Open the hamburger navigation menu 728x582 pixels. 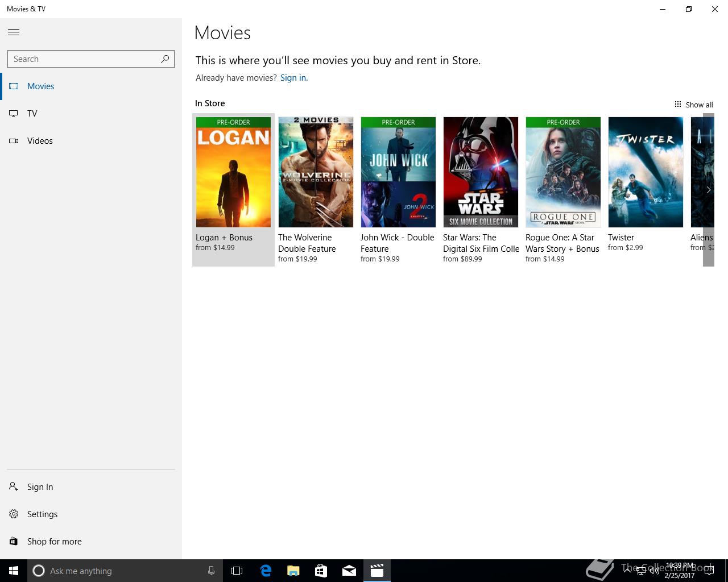14,32
